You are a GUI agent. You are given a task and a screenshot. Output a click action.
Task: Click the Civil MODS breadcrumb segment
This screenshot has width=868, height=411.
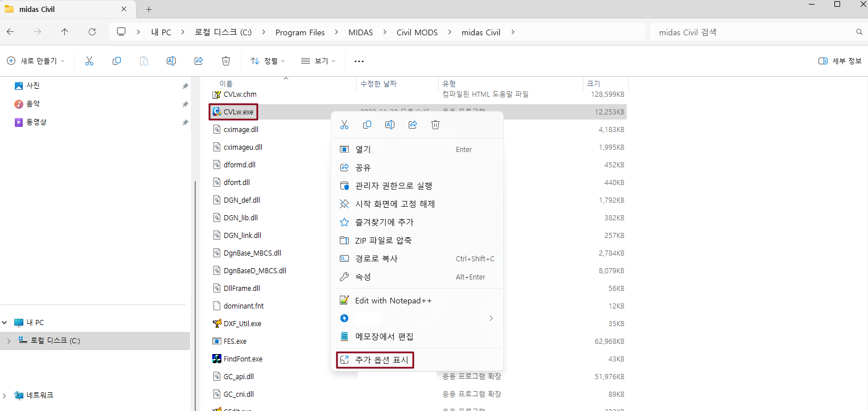pyautogui.click(x=417, y=32)
